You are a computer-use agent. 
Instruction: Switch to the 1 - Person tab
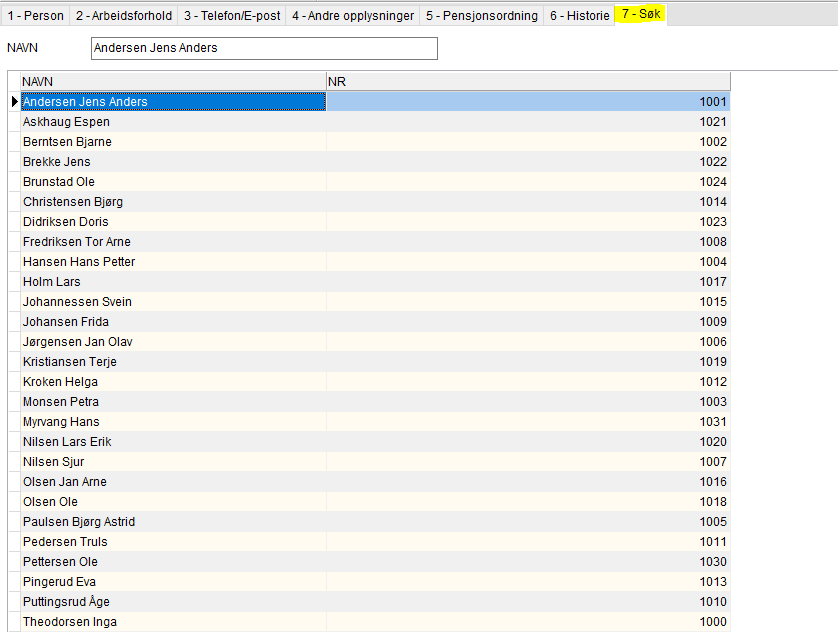pos(35,15)
